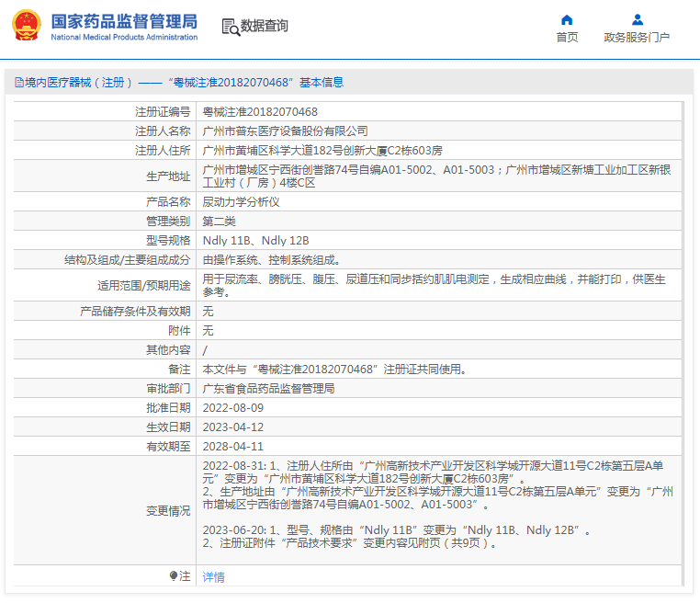Click the 批准日期 label

click(168, 408)
